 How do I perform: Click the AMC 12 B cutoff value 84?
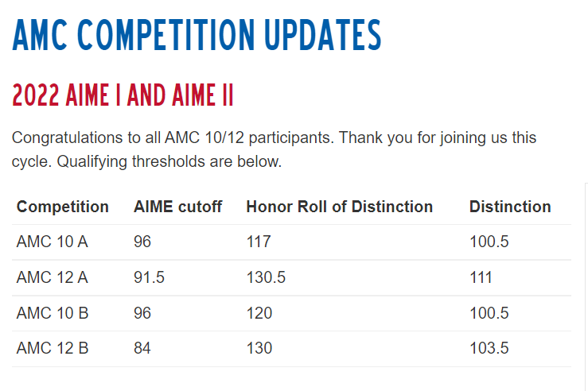pos(142,348)
